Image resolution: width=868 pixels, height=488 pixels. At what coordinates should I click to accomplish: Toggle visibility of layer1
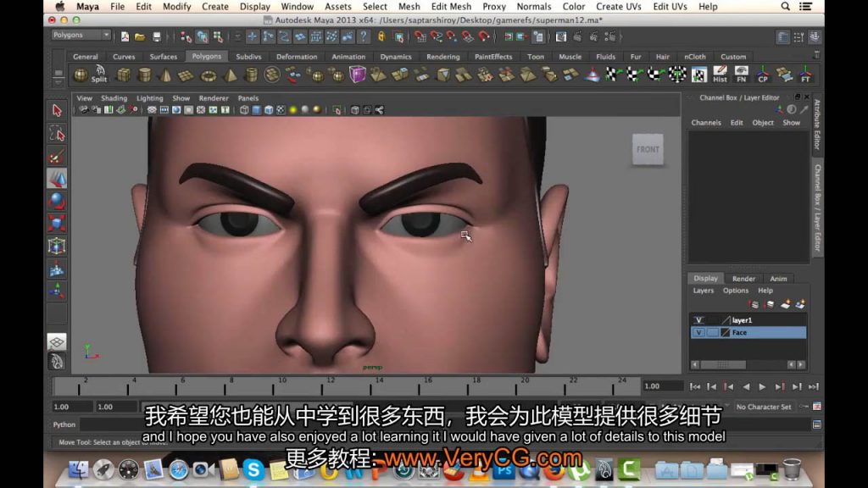[698, 320]
